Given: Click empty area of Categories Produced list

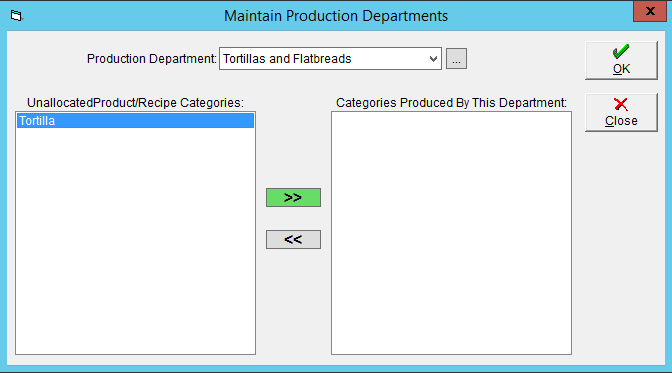Looking at the screenshot, I should [x=451, y=233].
